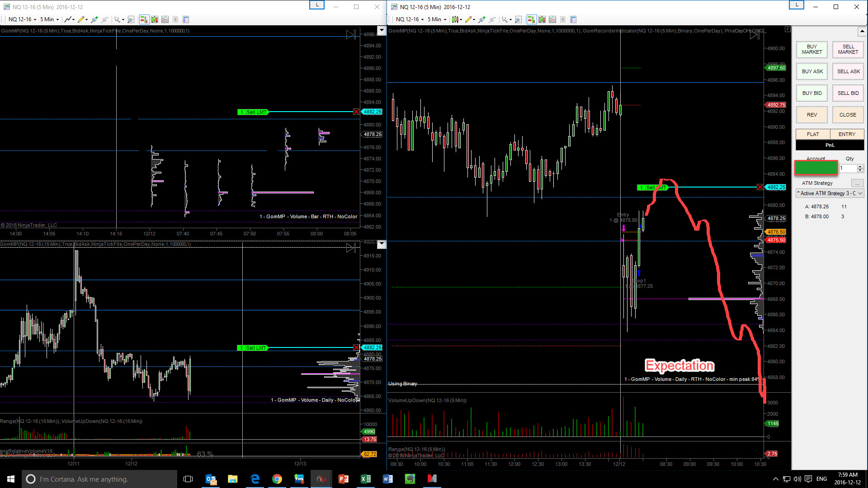Open NQ 12-16 instrument dropdown in right chart

point(410,19)
